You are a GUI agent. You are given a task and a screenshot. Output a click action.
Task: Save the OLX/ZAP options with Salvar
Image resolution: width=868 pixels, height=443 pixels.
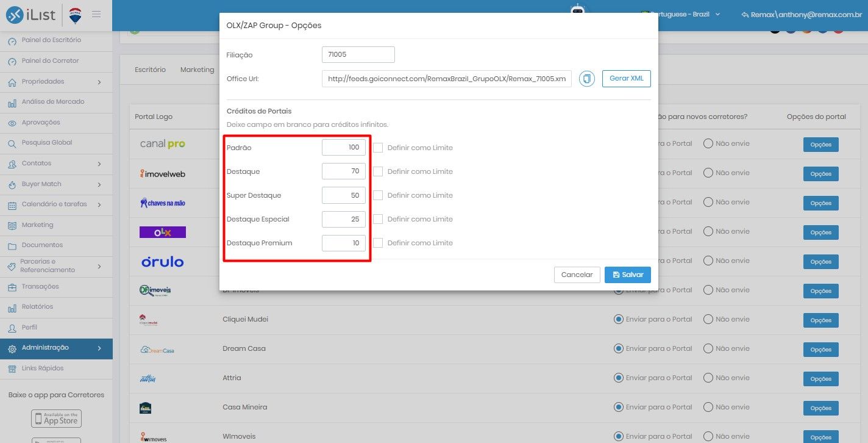(628, 275)
